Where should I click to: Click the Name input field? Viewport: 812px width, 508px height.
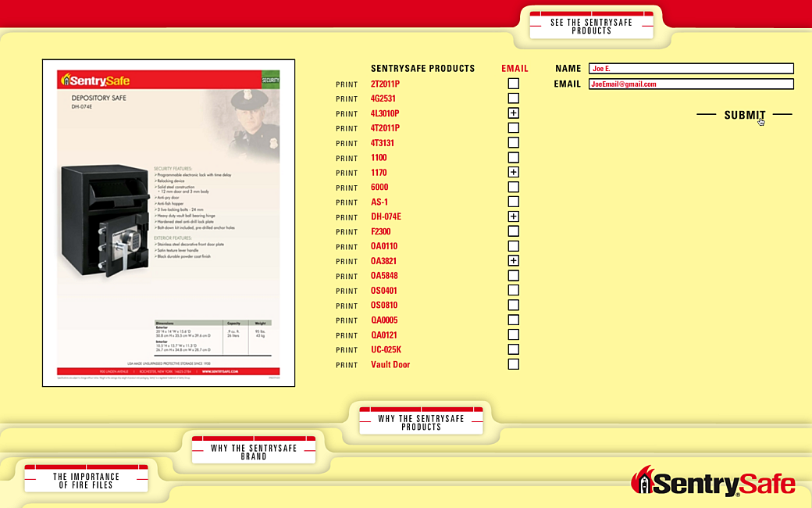click(691, 69)
